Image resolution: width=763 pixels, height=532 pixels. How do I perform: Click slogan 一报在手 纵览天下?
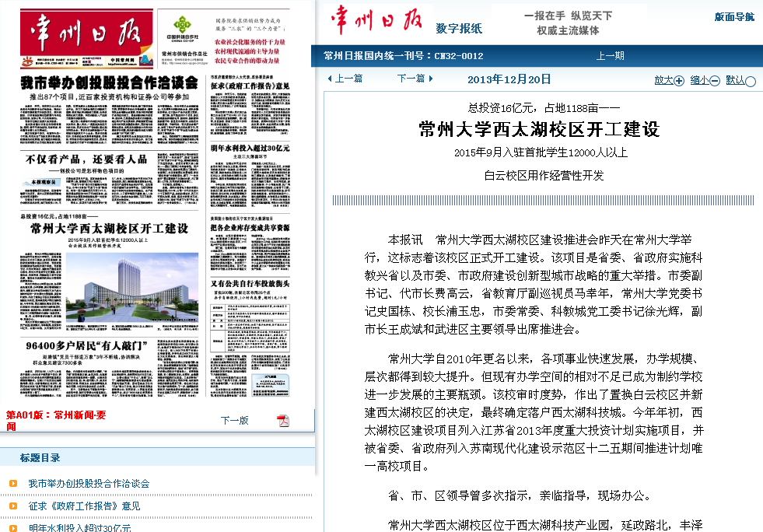(x=568, y=16)
